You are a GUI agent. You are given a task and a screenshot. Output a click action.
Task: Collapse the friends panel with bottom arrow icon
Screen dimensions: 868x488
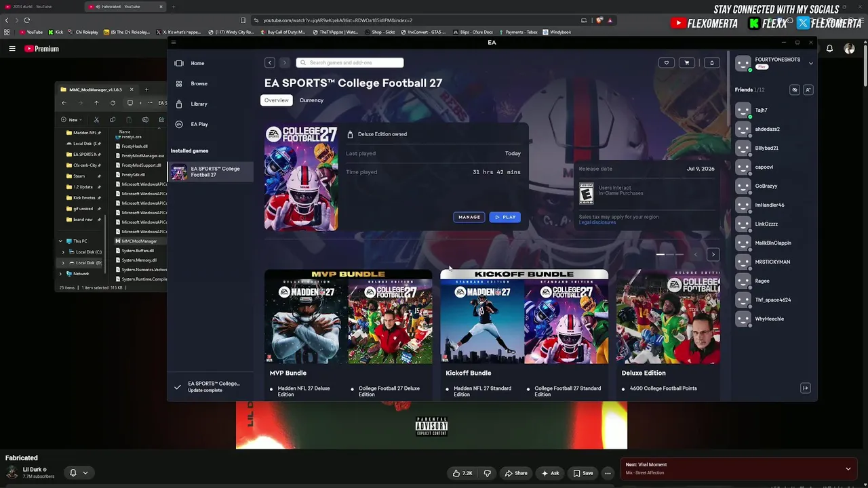805,388
